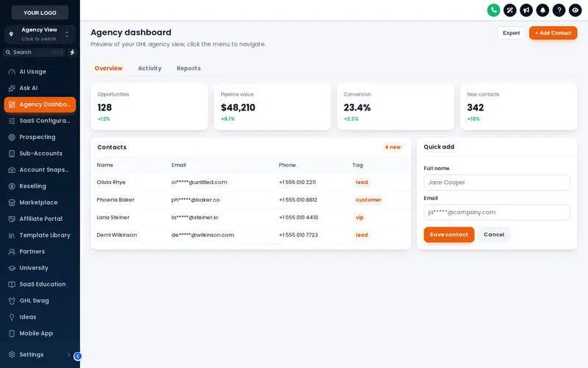Image resolution: width=588 pixels, height=368 pixels.
Task: Click the Save contact button
Action: [449, 235]
